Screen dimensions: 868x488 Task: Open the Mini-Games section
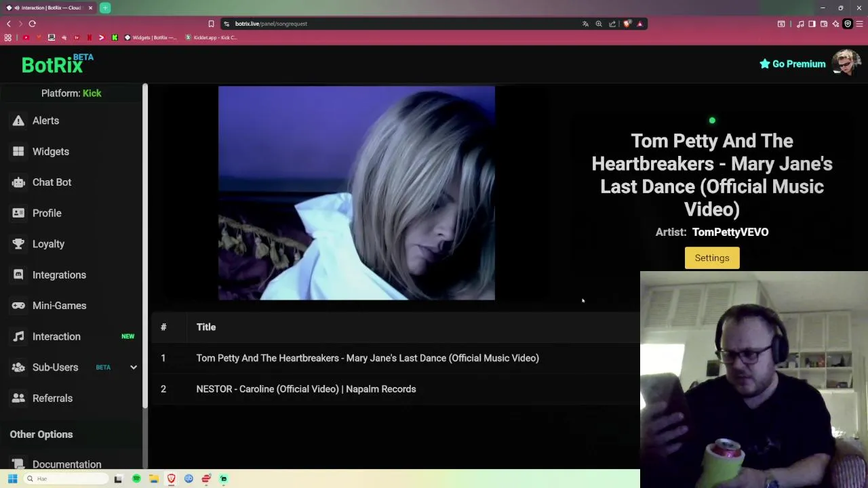[59, 306]
